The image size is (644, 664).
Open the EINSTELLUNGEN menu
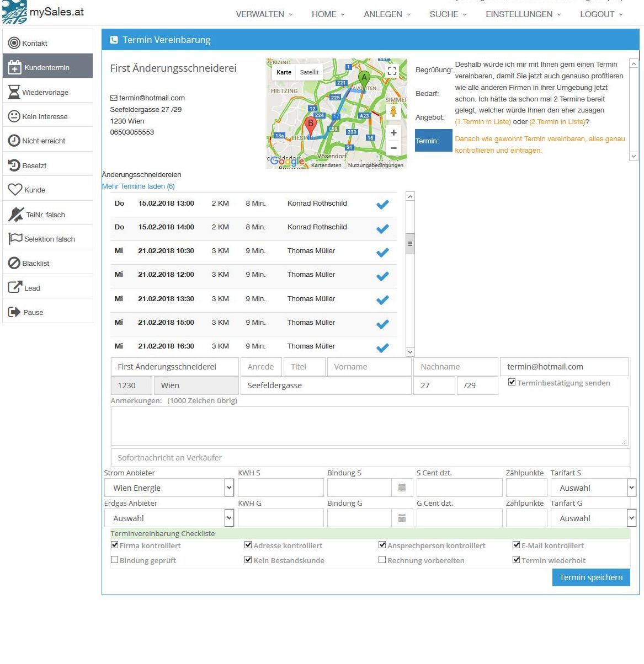(523, 14)
